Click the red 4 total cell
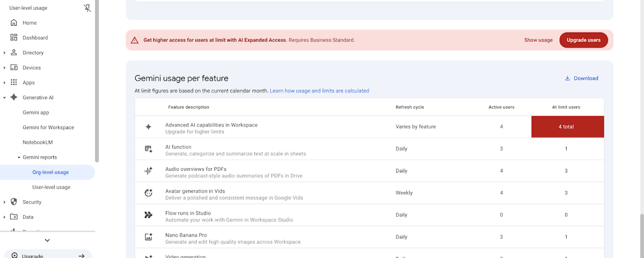The width and height of the screenshot is (644, 258). tap(567, 127)
